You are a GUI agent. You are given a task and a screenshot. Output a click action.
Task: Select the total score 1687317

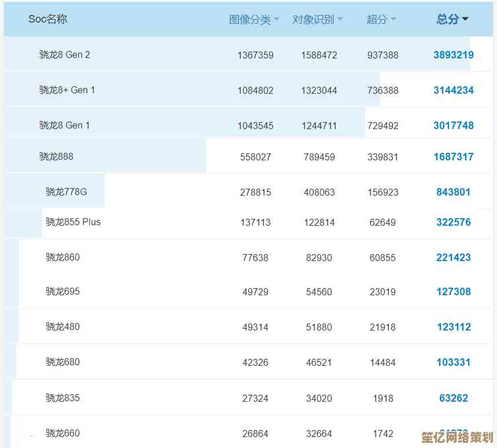point(453,157)
